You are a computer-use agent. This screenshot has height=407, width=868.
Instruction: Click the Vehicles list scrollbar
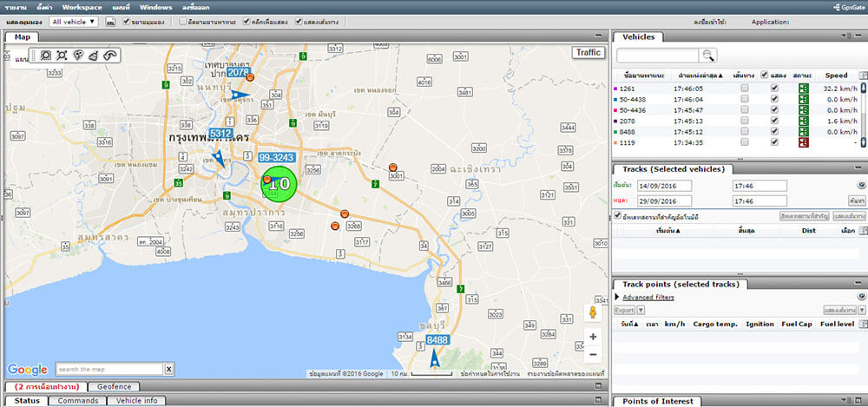[864, 115]
